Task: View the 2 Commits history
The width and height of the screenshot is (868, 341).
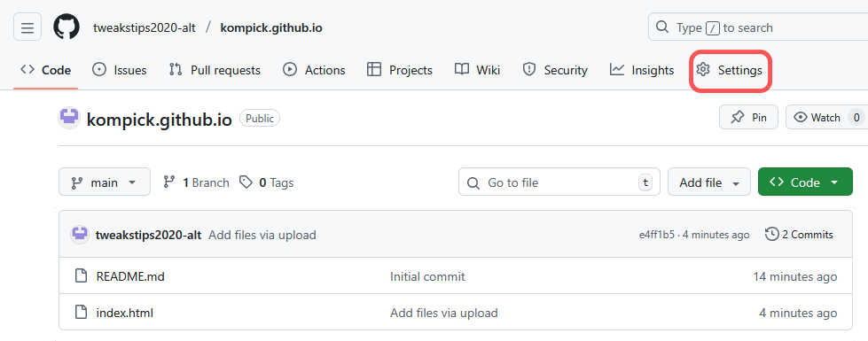Action: [799, 235]
